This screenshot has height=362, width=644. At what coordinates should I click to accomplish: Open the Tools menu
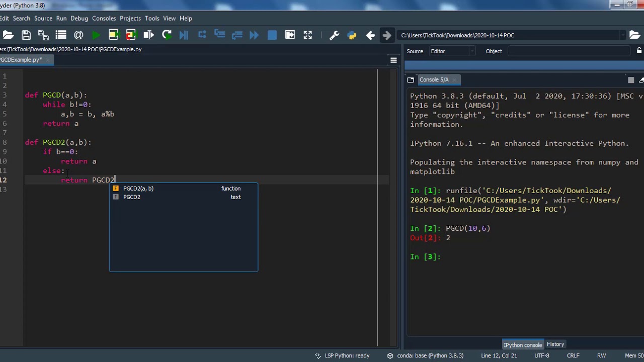tap(152, 18)
